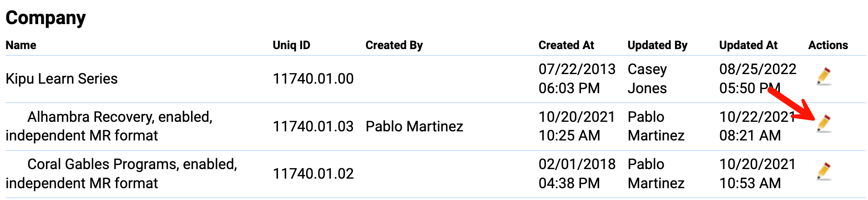Click the Created By column header
The width and height of the screenshot is (868, 200).
pyautogui.click(x=394, y=45)
